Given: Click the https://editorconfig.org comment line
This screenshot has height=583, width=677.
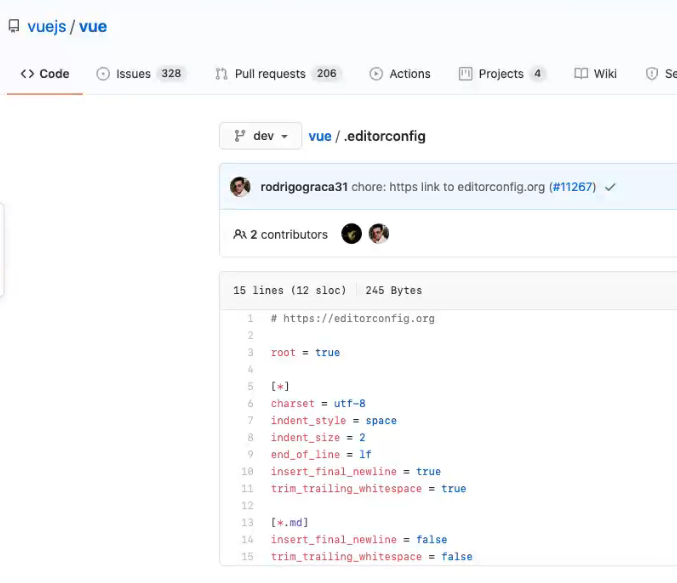Looking at the screenshot, I should (353, 319).
